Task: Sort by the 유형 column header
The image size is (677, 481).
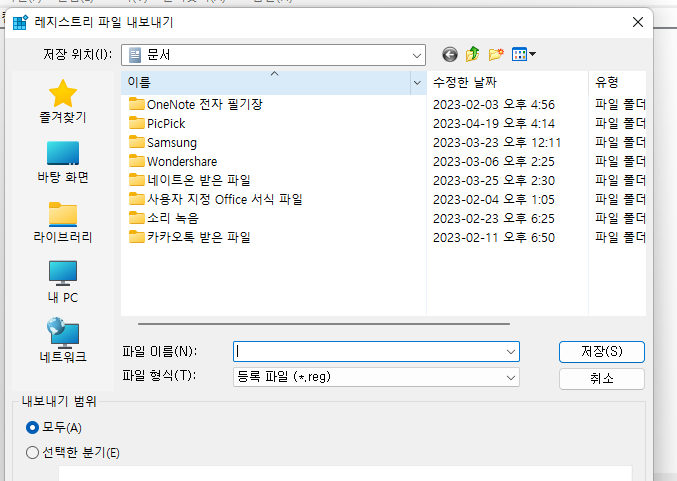Action: 617,82
